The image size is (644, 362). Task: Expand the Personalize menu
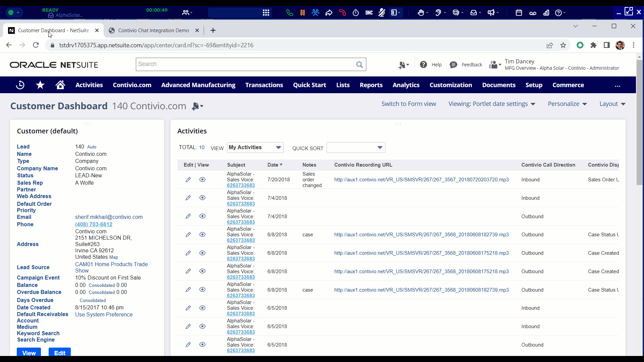coord(567,104)
